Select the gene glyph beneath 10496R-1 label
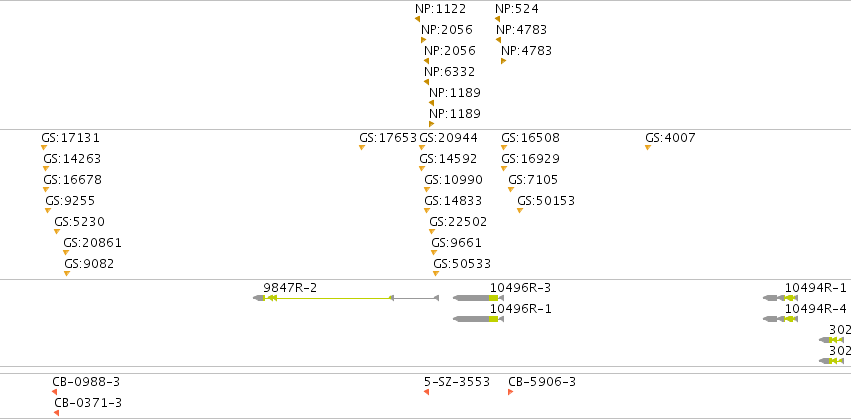Viewport: 851px width, 419px height. click(x=478, y=319)
